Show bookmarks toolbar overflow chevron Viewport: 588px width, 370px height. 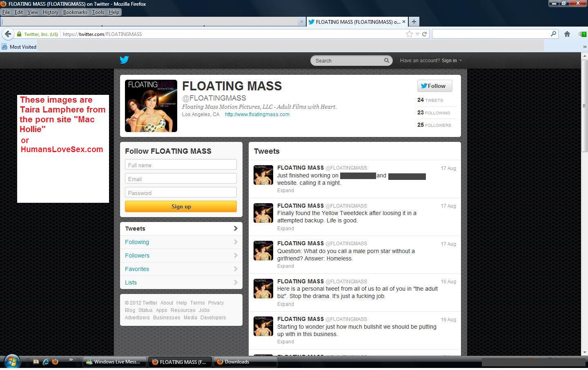(584, 47)
